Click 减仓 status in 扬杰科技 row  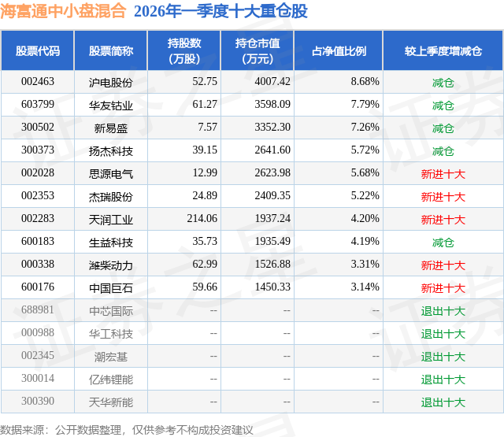(x=443, y=151)
